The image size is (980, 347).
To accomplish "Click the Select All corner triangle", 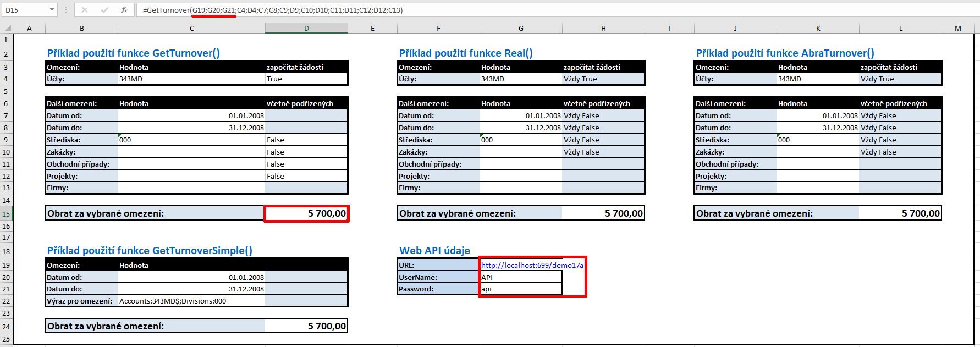I will click(7, 28).
